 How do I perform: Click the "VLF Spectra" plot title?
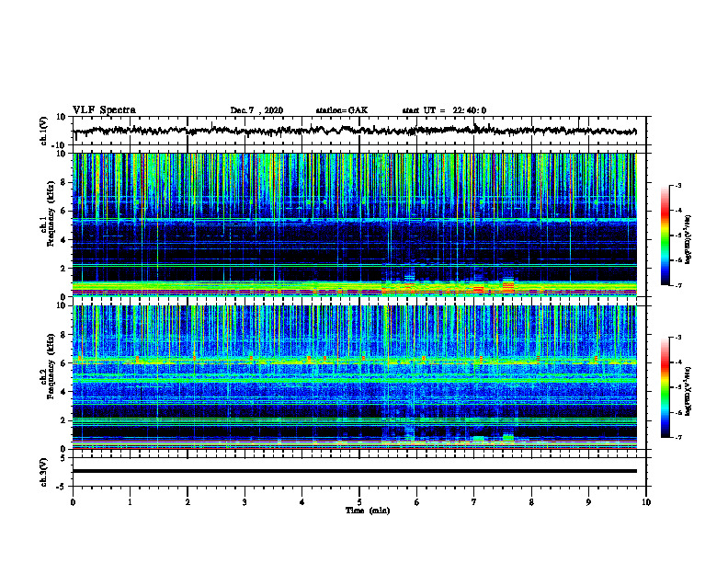point(104,110)
